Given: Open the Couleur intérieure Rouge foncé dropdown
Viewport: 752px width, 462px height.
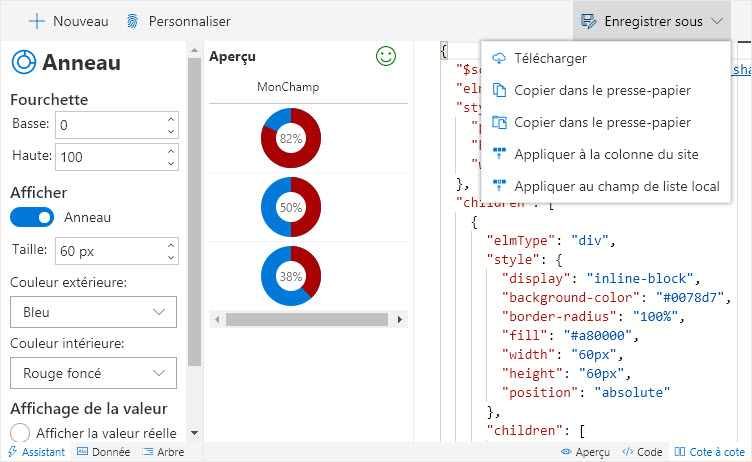Looking at the screenshot, I should [93, 373].
